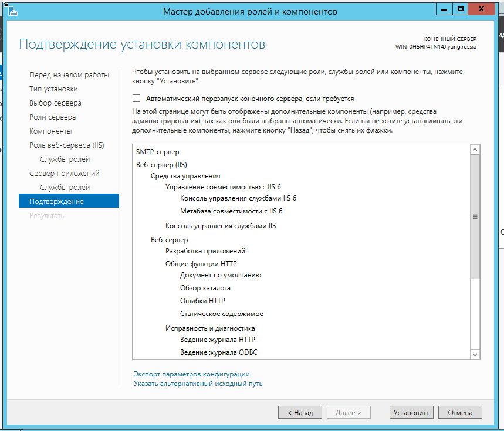Click the 'Установить' button

[x=411, y=412]
